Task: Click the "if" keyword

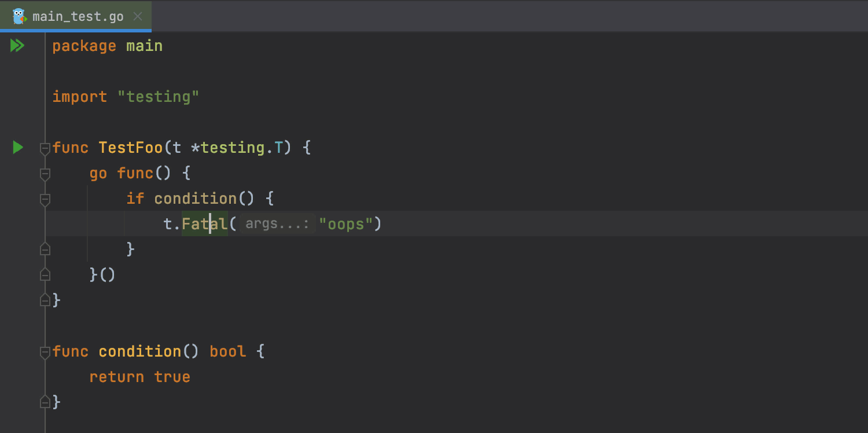Action: 135,199
